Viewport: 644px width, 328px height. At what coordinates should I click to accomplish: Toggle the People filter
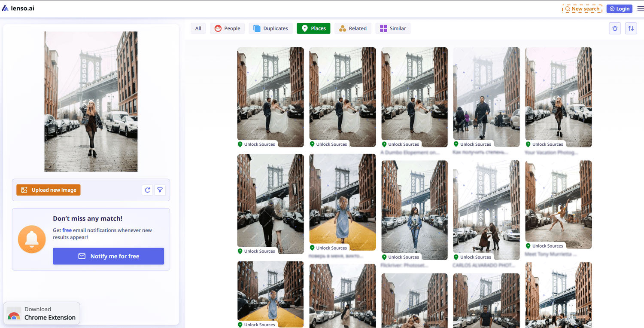click(227, 28)
